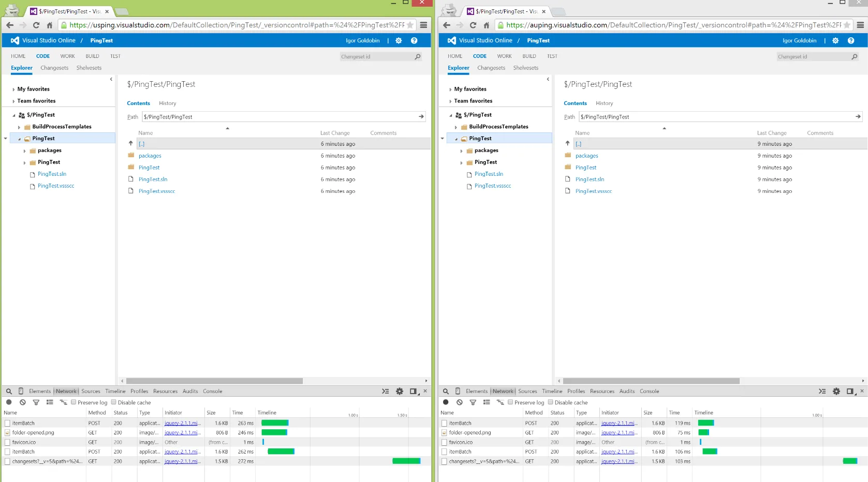Expand BuildProcessTemplates folder in left window tree
868x482 pixels.
click(x=19, y=127)
